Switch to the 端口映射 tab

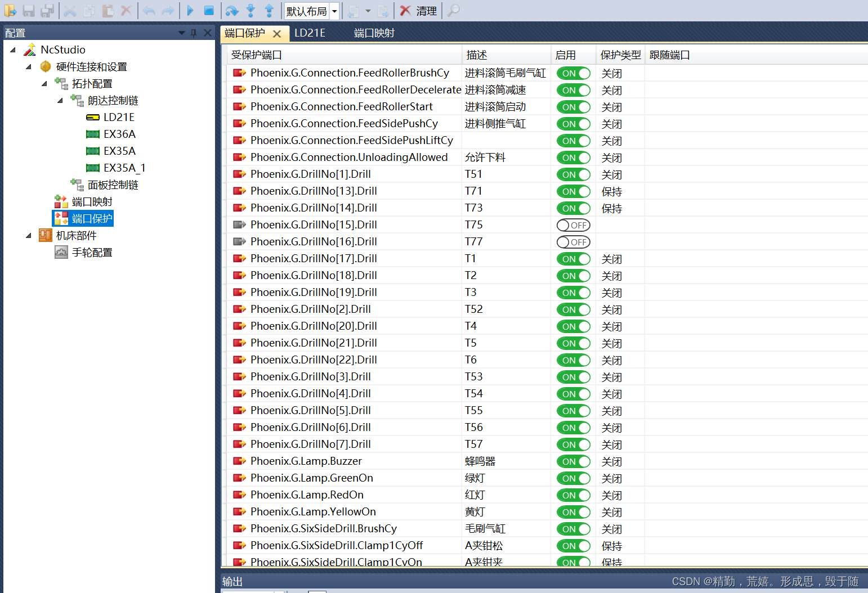point(374,33)
